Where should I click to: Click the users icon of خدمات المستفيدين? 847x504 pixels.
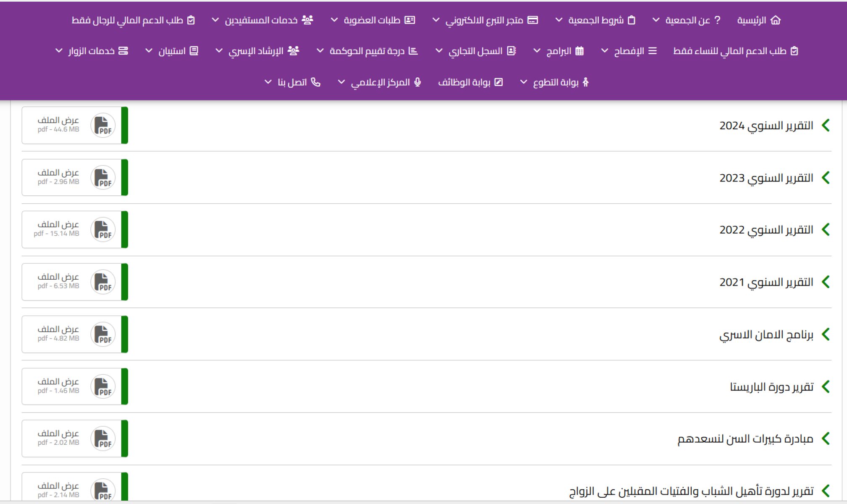coord(307,20)
